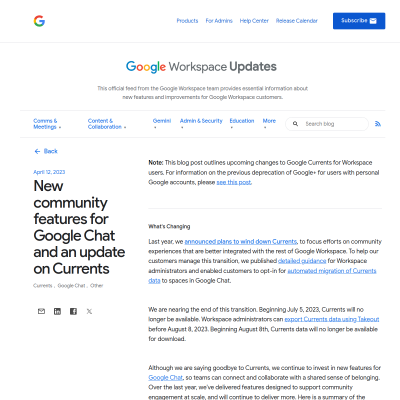Expand the Admin & Security menu
Image resolution: width=400 pixels, height=400 pixels.
tap(201, 123)
